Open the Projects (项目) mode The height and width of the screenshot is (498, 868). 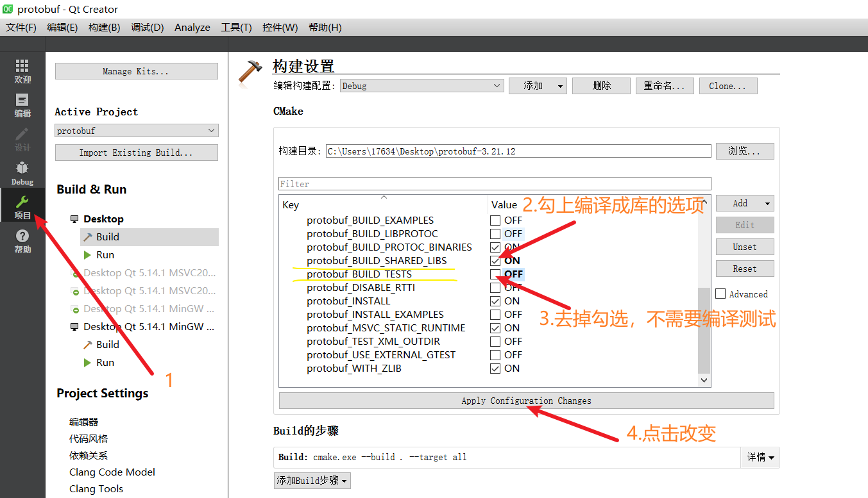[x=22, y=207]
